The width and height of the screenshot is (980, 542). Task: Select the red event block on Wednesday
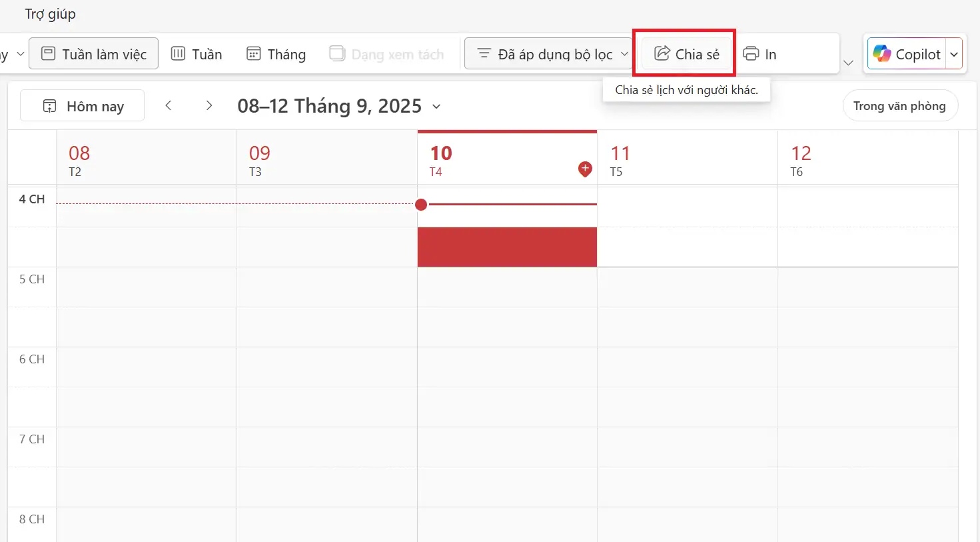pyautogui.click(x=507, y=247)
